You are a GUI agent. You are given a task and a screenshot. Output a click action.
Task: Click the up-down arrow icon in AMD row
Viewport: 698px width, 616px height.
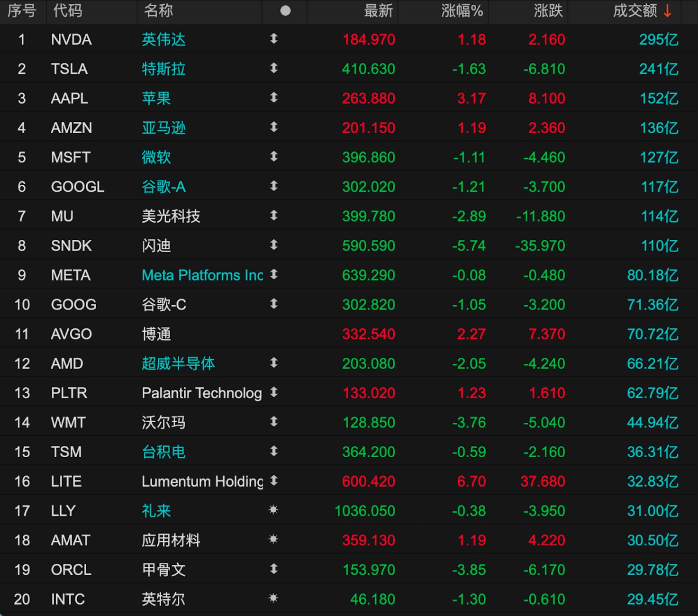pos(274,362)
